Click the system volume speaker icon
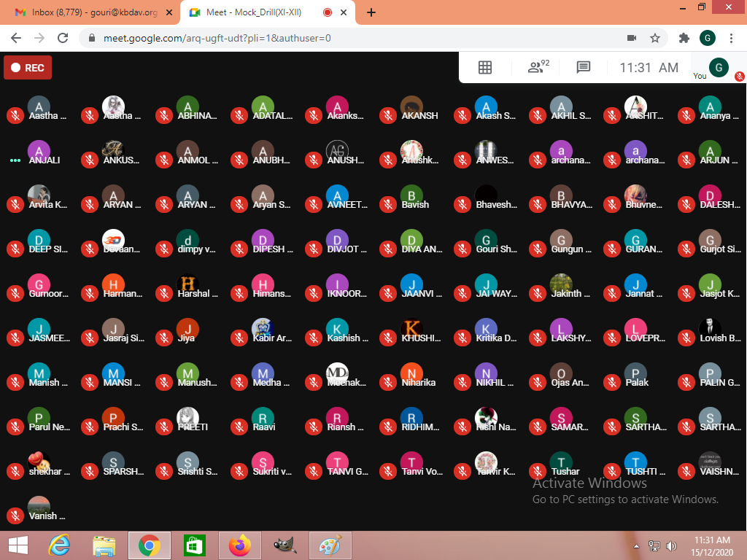747x560 pixels. tap(671, 546)
